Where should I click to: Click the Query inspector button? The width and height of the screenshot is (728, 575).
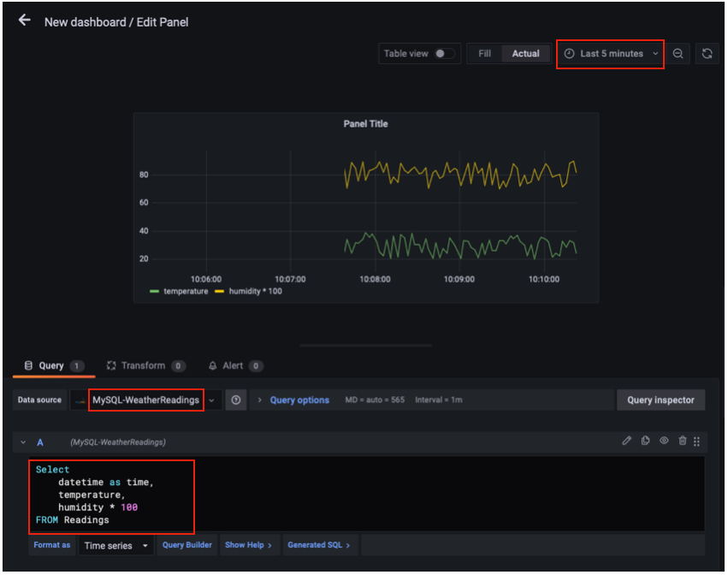pyautogui.click(x=660, y=400)
